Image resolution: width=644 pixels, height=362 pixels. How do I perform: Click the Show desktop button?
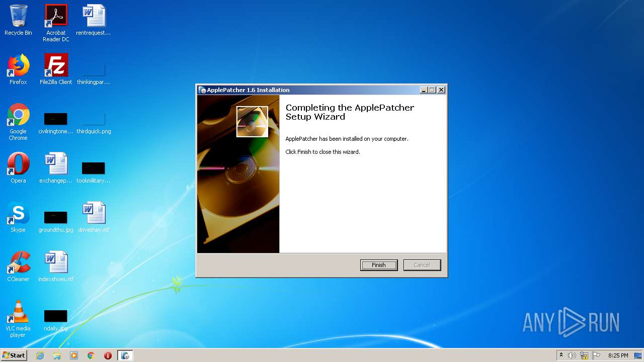638,355
